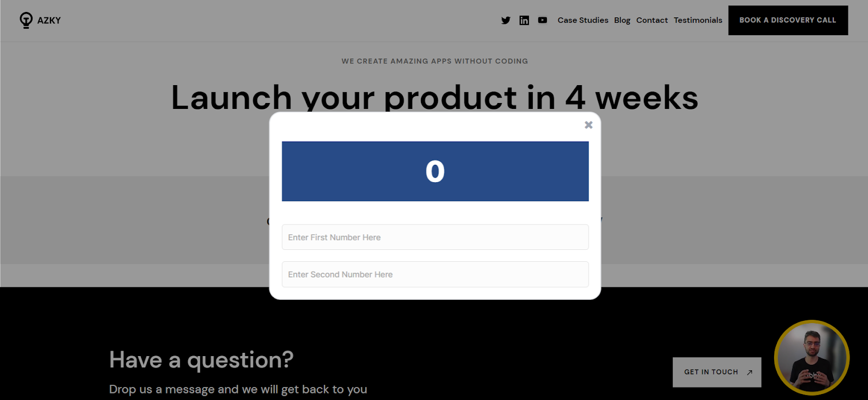Open the Case Studies menu item
This screenshot has height=400, width=868.
583,20
